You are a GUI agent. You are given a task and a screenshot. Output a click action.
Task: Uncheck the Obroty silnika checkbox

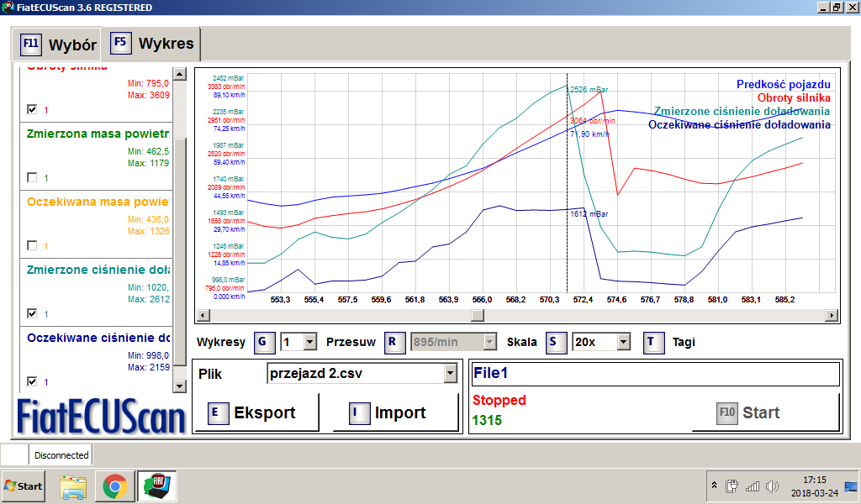pos(33,110)
